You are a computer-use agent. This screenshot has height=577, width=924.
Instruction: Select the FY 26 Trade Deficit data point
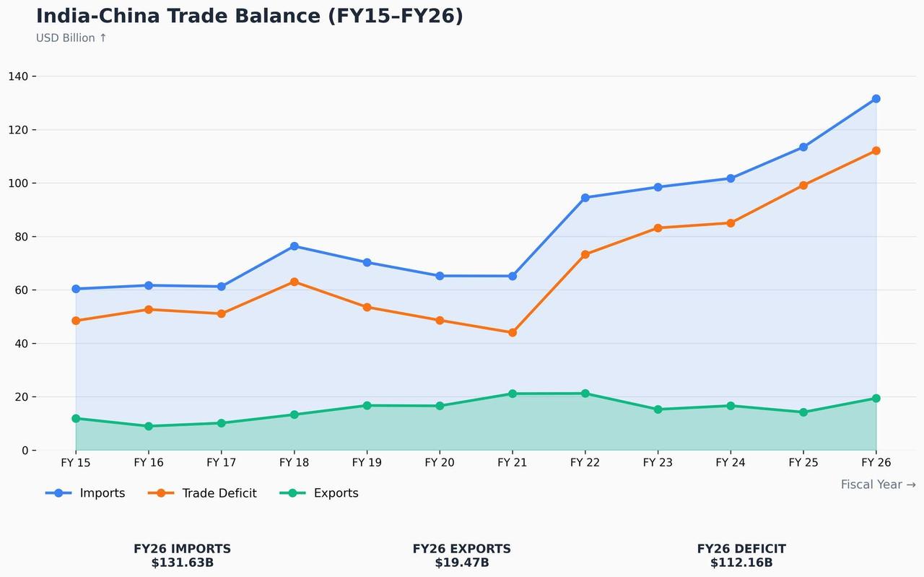point(876,151)
